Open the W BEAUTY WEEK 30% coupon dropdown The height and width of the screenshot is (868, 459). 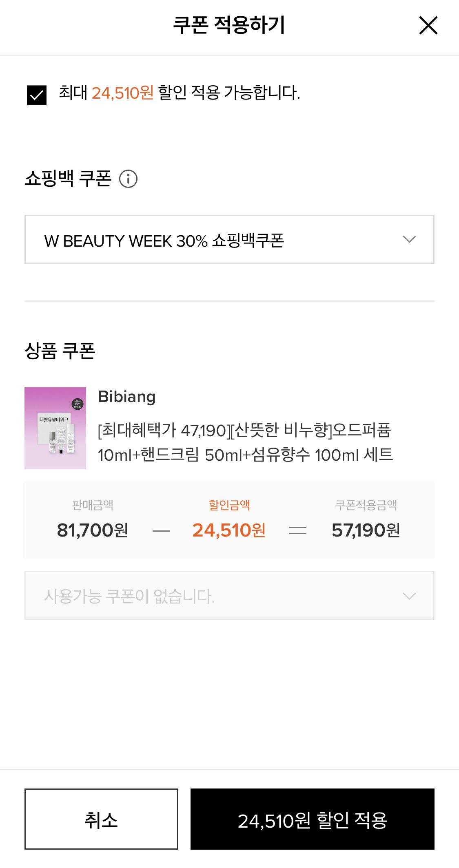coord(229,239)
